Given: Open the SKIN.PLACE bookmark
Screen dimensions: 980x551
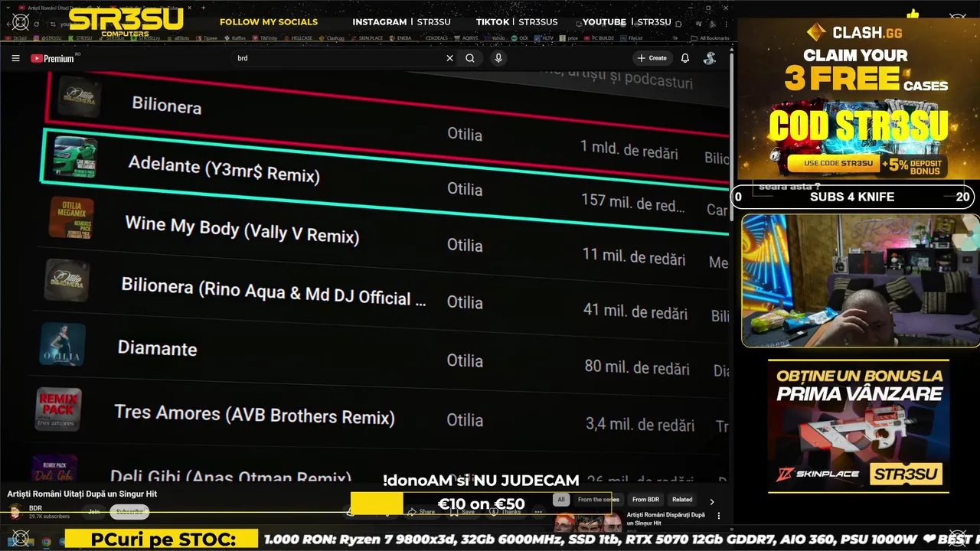Looking at the screenshot, I should pyautogui.click(x=367, y=37).
